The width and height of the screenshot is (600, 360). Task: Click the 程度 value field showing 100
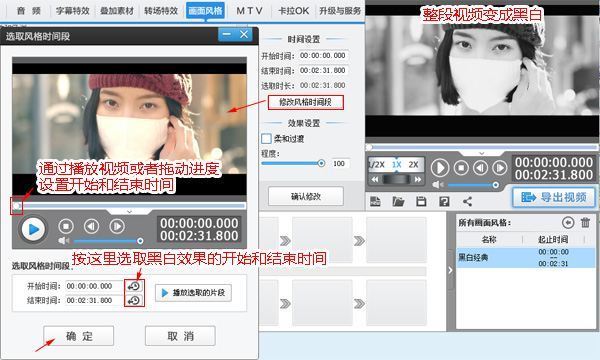[x=339, y=164]
